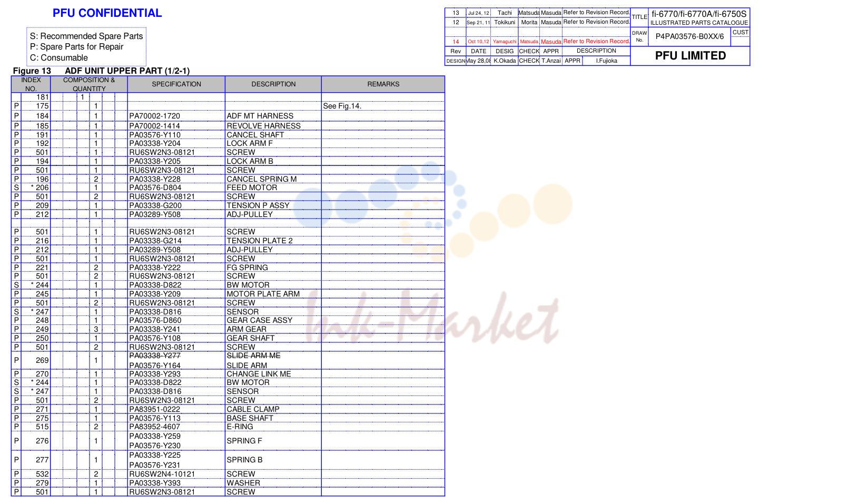Click the SPECIFICATION column header
This screenshot has width=868, height=504.
click(x=176, y=84)
